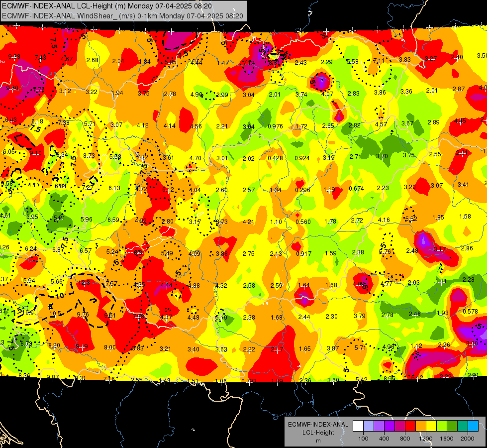
Task: Click the wind shear value '1.58'
Action: (x=465, y=217)
